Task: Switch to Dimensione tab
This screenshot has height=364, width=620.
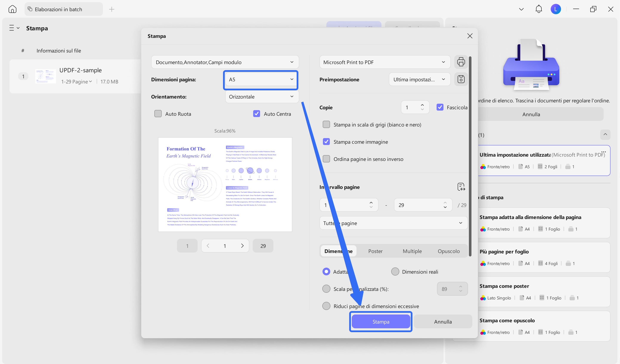Action: (339, 251)
